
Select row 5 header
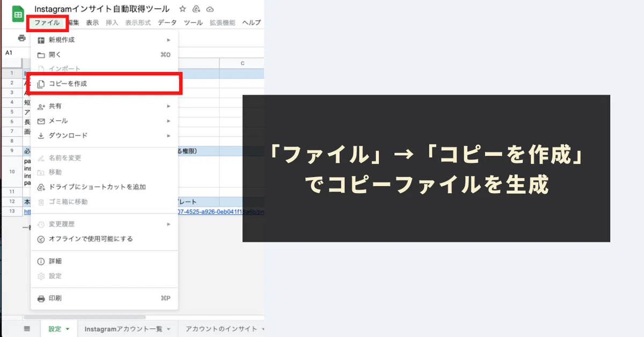tap(11, 112)
